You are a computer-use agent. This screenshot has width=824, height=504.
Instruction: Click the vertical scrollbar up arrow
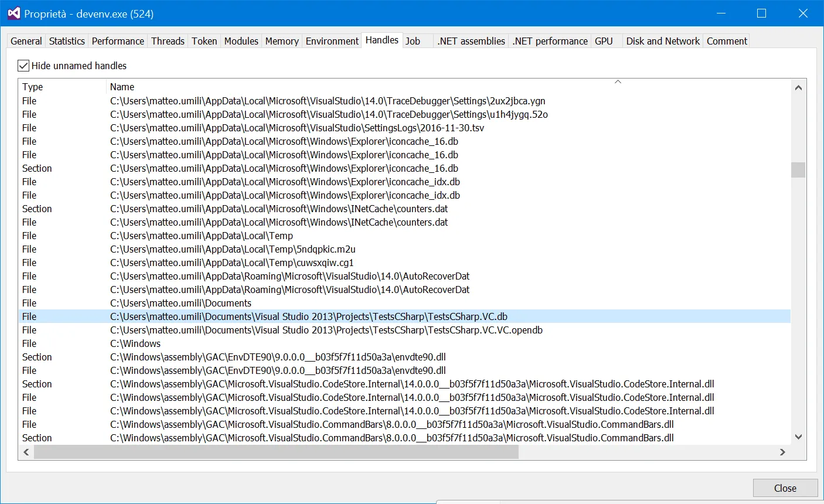click(x=798, y=87)
